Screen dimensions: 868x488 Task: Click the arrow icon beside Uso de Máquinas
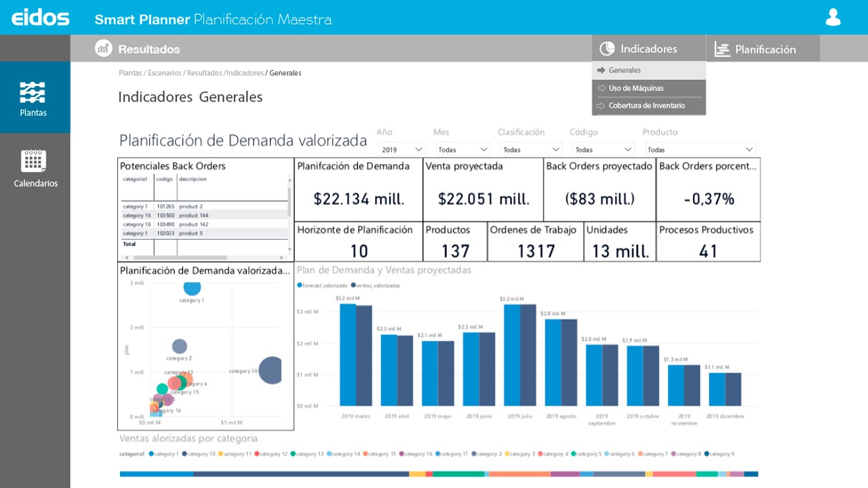(601, 88)
